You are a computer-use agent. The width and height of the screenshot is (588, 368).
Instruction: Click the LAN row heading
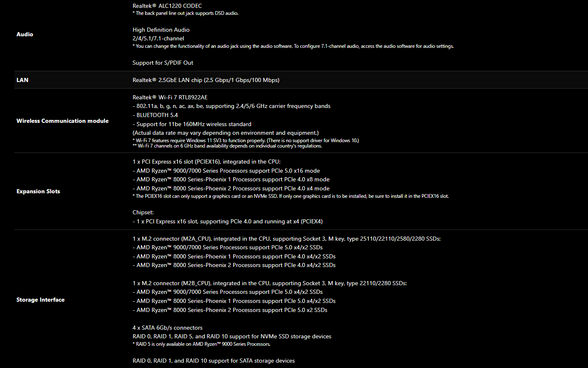(x=22, y=80)
